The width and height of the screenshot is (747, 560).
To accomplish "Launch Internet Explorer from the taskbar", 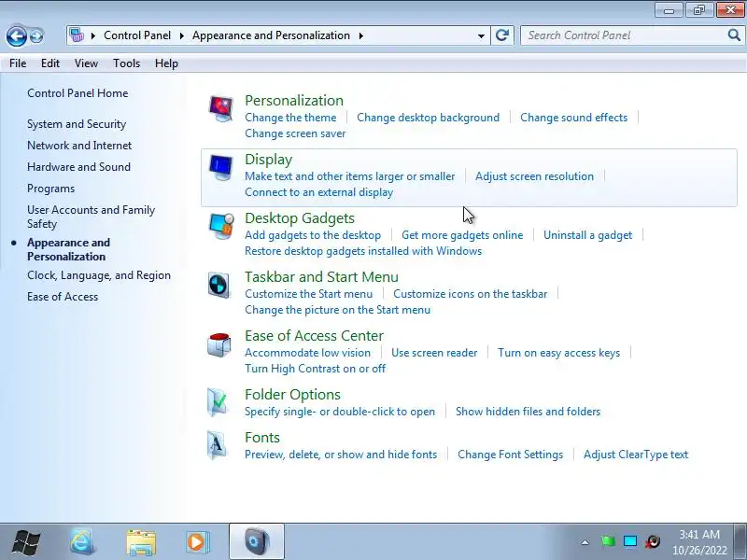I will coord(82,541).
